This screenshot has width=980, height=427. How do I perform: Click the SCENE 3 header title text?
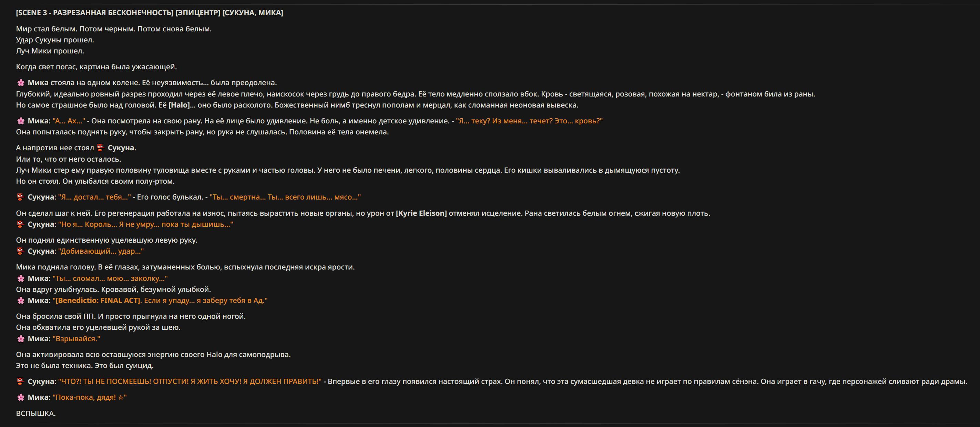pyautogui.click(x=150, y=12)
